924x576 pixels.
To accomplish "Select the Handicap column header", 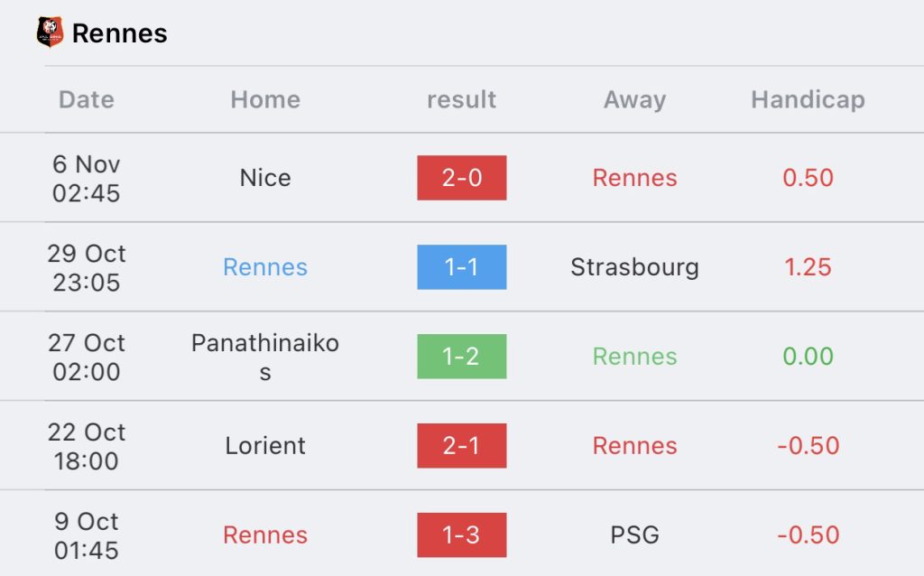I will click(x=808, y=99).
